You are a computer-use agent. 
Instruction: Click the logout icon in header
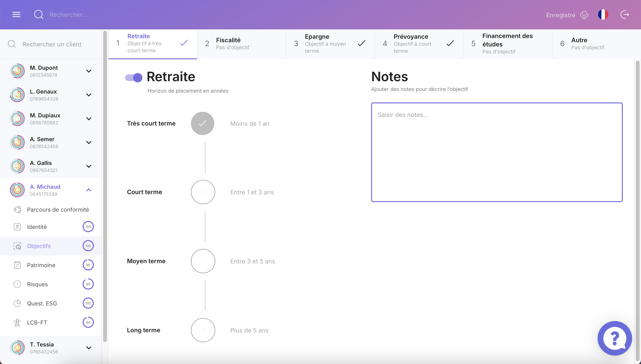[624, 14]
